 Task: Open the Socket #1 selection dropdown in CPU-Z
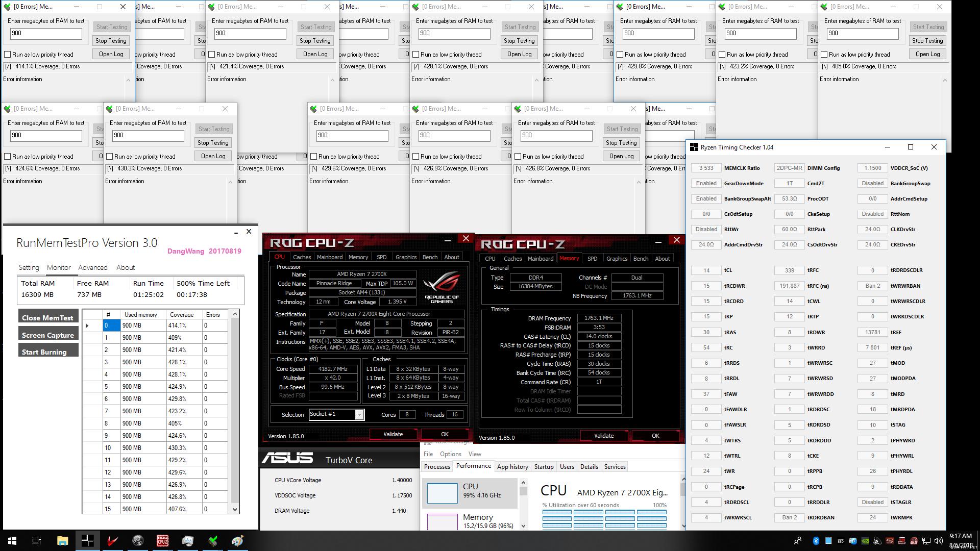click(359, 415)
